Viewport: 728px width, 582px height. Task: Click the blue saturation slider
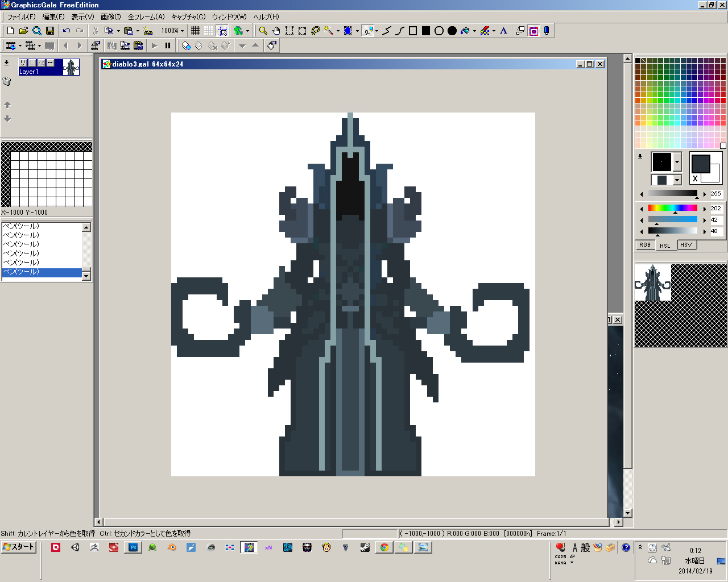672,219
